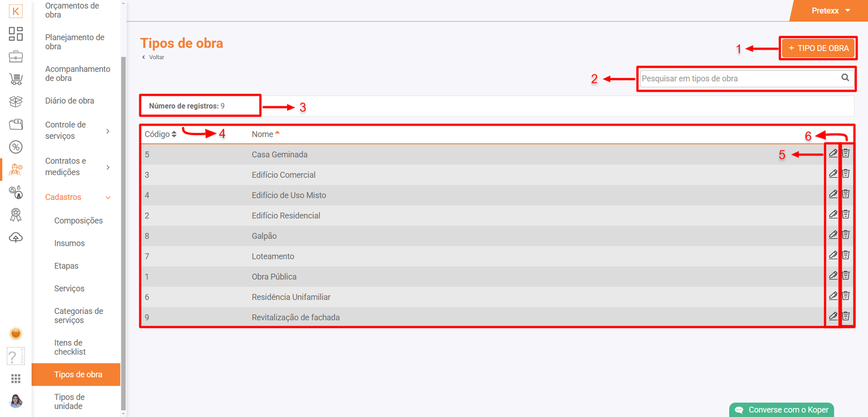This screenshot has width=868, height=417.
Task: Open the user avatar profile
Action: [x=16, y=401]
